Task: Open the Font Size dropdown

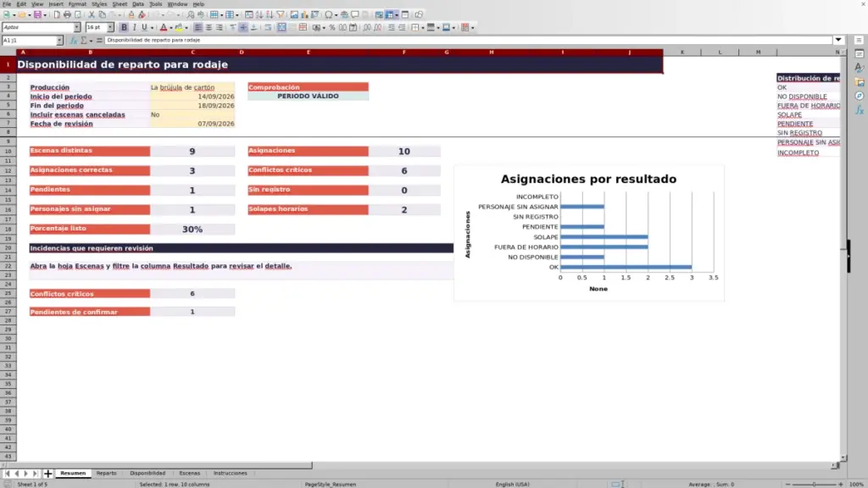Action: pos(110,27)
